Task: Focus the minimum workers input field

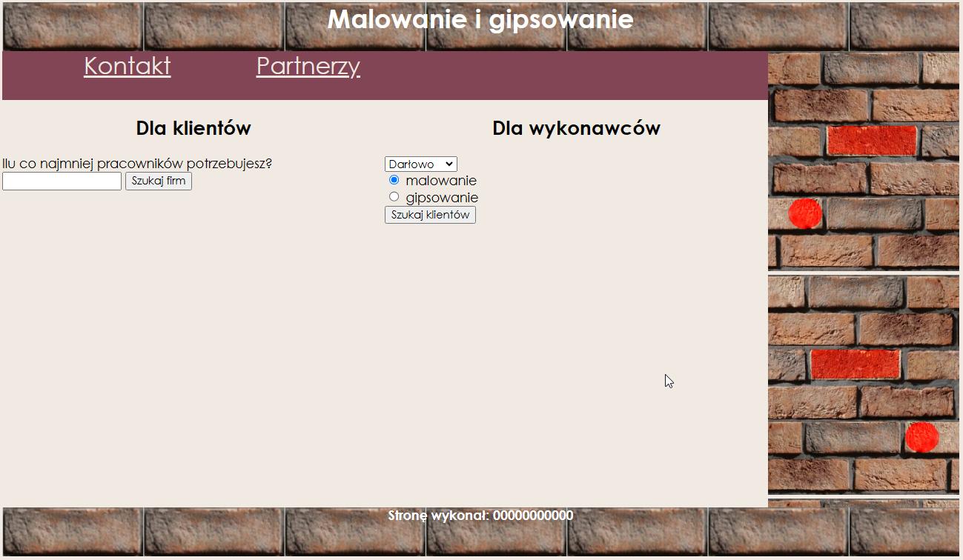Action: [x=62, y=181]
